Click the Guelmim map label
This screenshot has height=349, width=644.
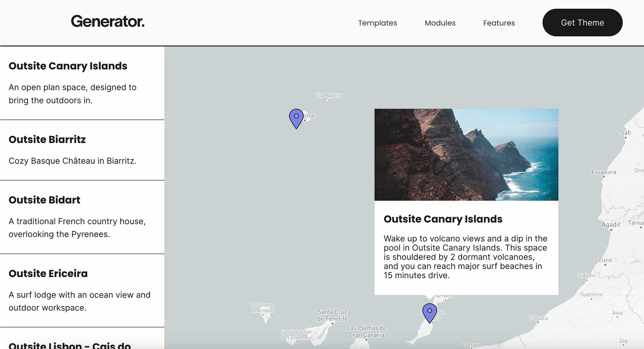[x=591, y=294]
